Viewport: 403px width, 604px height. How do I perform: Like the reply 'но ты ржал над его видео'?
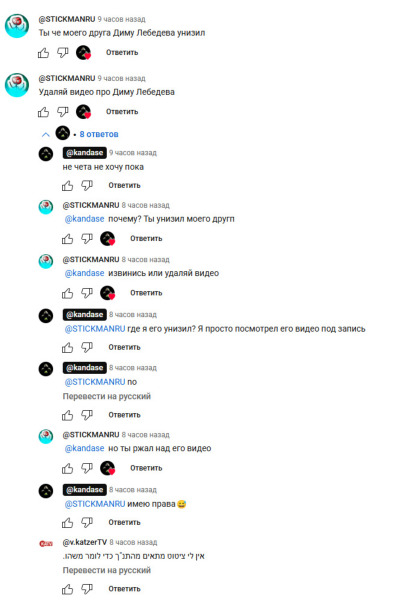[67, 468]
